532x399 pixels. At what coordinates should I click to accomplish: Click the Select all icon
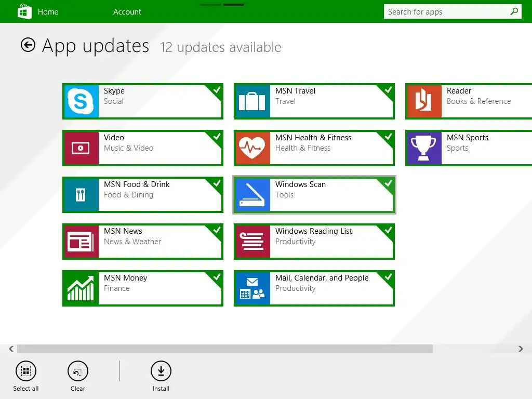point(26,371)
